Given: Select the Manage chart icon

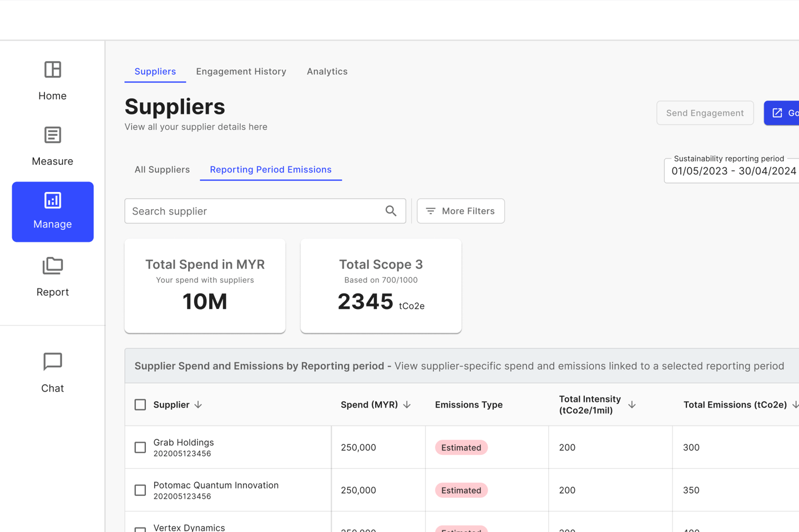Looking at the screenshot, I should pyautogui.click(x=53, y=200).
